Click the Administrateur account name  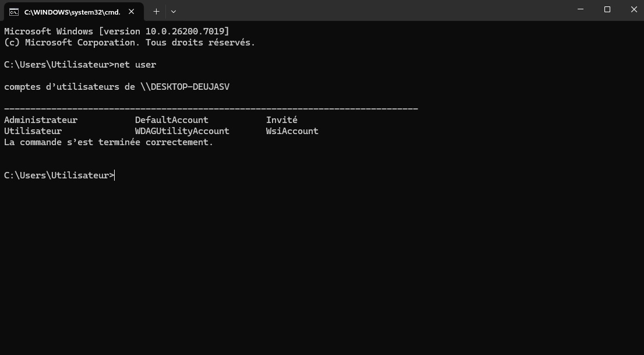41,119
